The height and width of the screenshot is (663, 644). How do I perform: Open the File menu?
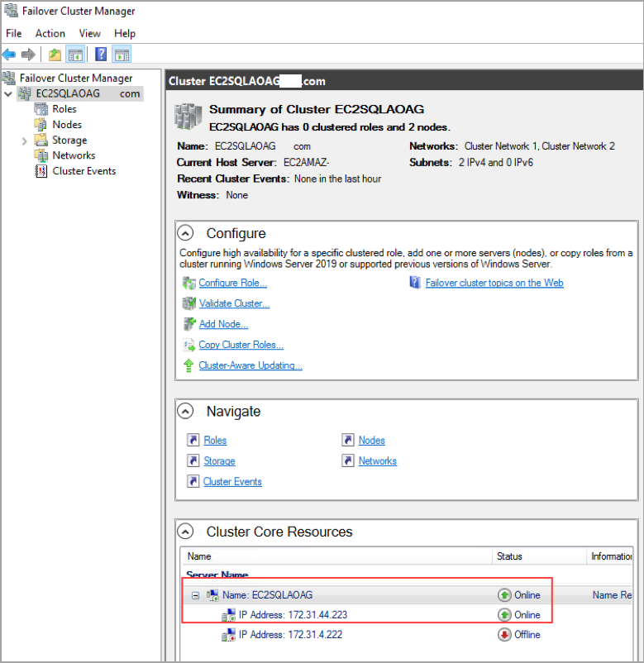click(13, 33)
